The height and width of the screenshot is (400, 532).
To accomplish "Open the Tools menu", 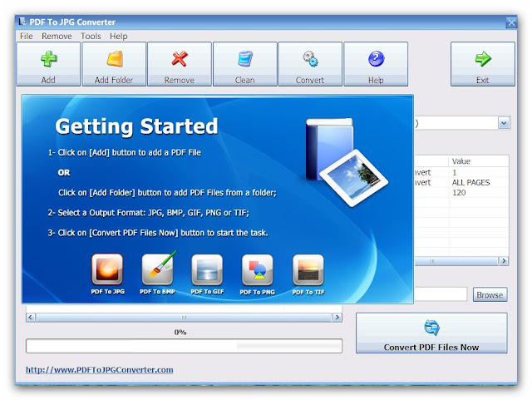I will click(91, 37).
